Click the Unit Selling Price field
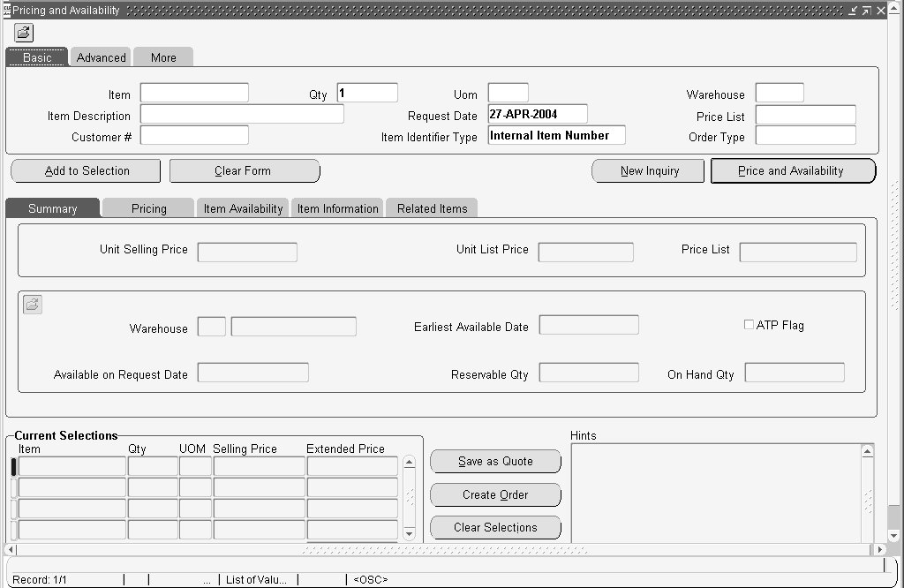This screenshot has width=904, height=588. pyautogui.click(x=247, y=252)
